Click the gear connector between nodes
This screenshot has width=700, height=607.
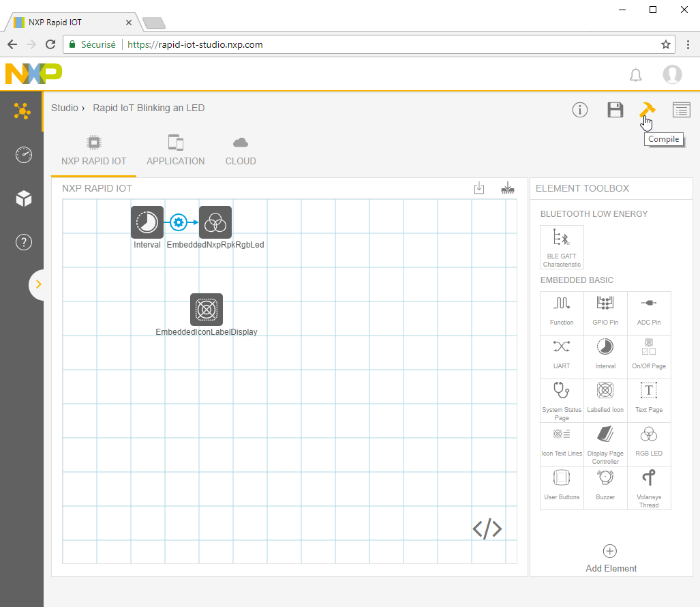179,222
